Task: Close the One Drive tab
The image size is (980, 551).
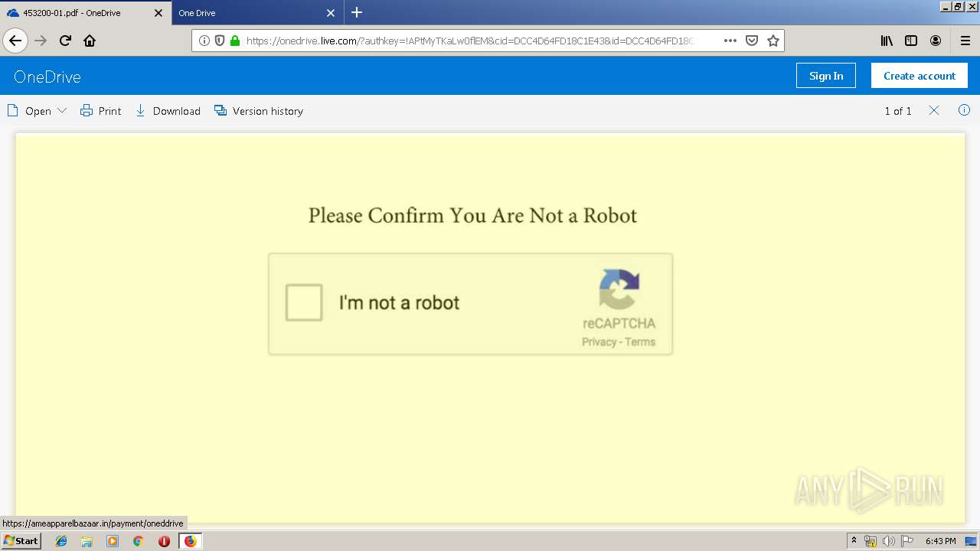Action: pos(331,13)
